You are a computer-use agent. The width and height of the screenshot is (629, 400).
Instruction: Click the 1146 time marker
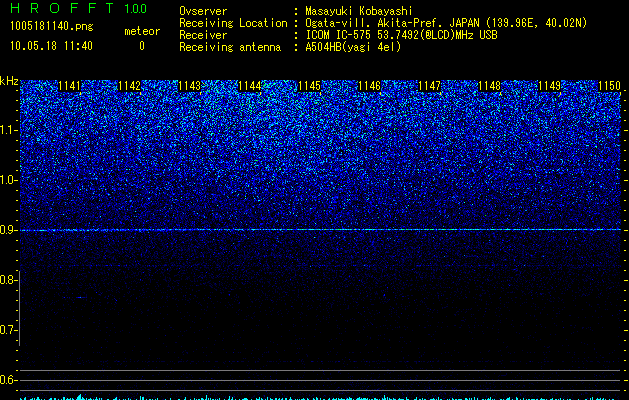[369, 86]
